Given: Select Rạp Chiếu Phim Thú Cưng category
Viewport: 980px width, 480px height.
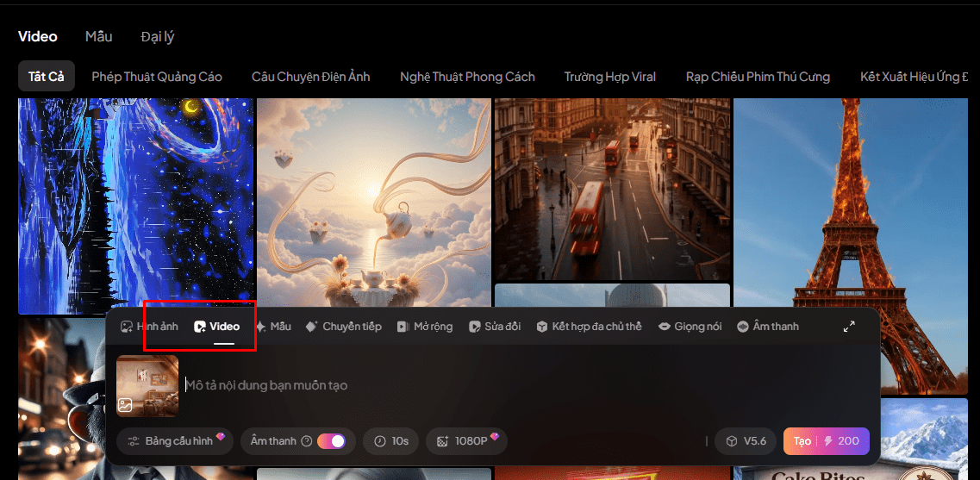Looking at the screenshot, I should [758, 76].
